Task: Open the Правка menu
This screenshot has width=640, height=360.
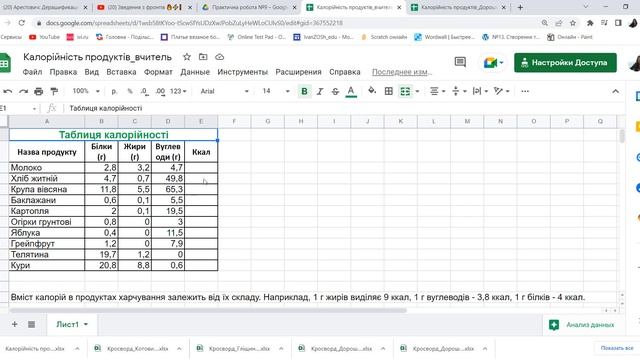Action: pyautogui.click(x=63, y=72)
